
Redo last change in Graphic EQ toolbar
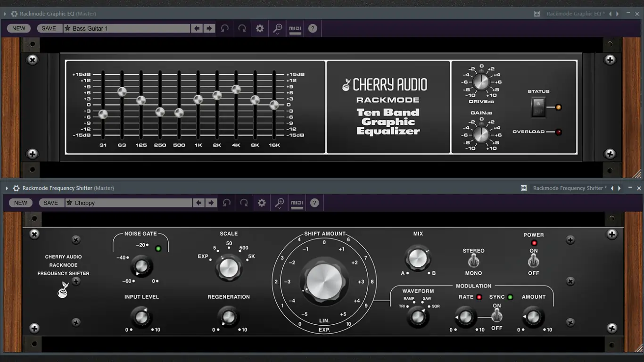[x=242, y=28]
